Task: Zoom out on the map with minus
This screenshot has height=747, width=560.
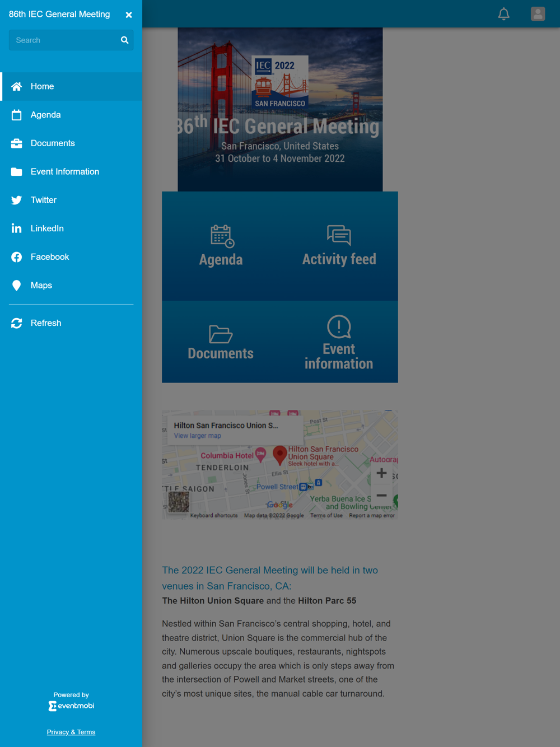Action: 381,496
